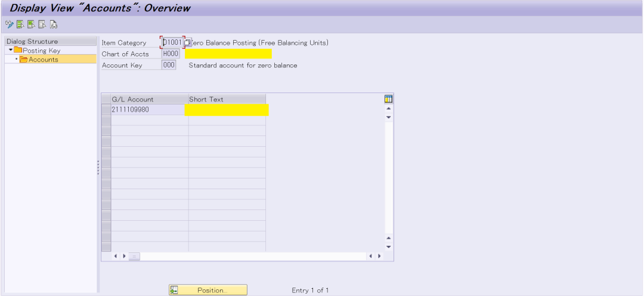
Task: Open search help icon beside Item Category
Action: tap(187, 43)
